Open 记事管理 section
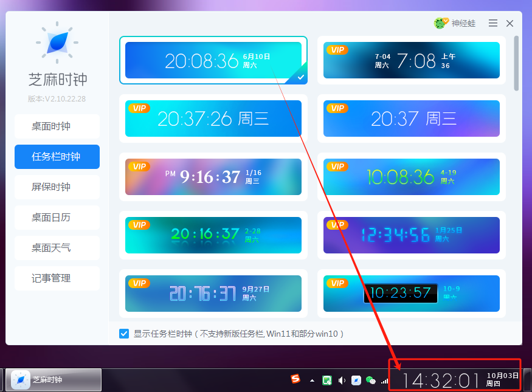The height and width of the screenshot is (392, 532). pos(57,278)
